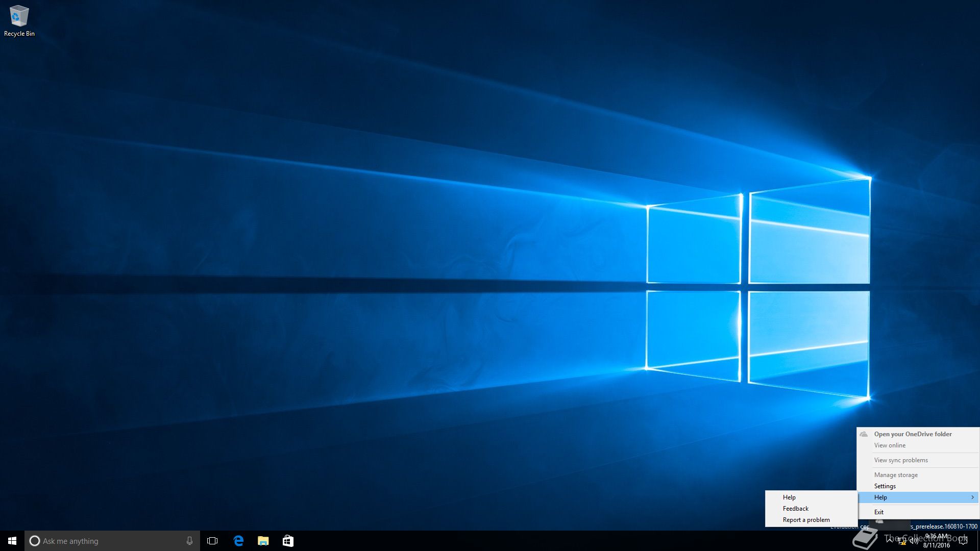Image resolution: width=980 pixels, height=551 pixels.
Task: Activate the Cortana microphone icon
Action: pos(189,541)
